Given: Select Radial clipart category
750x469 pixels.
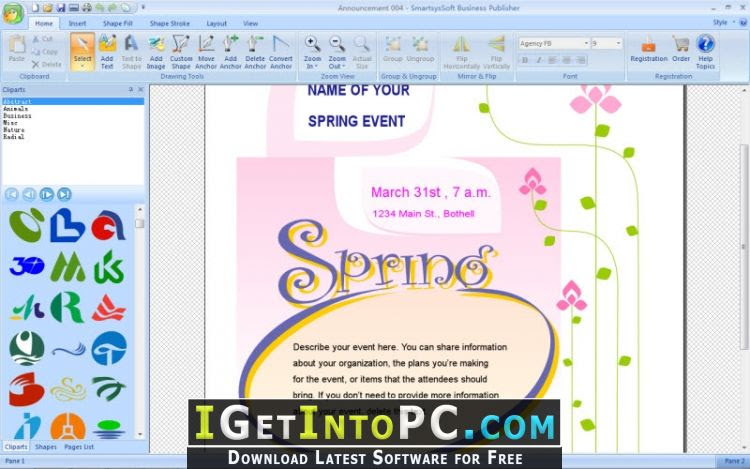Looking at the screenshot, I should pos(73,137).
